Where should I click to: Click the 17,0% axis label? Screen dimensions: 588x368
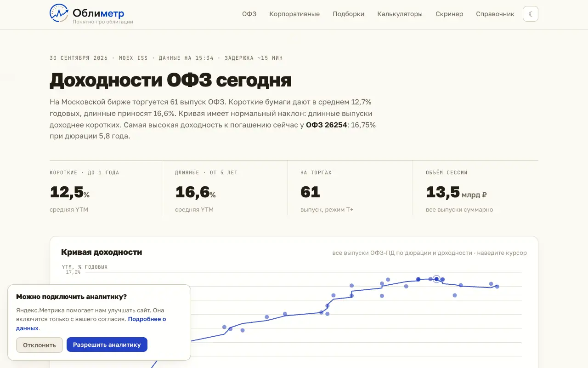coord(73,272)
